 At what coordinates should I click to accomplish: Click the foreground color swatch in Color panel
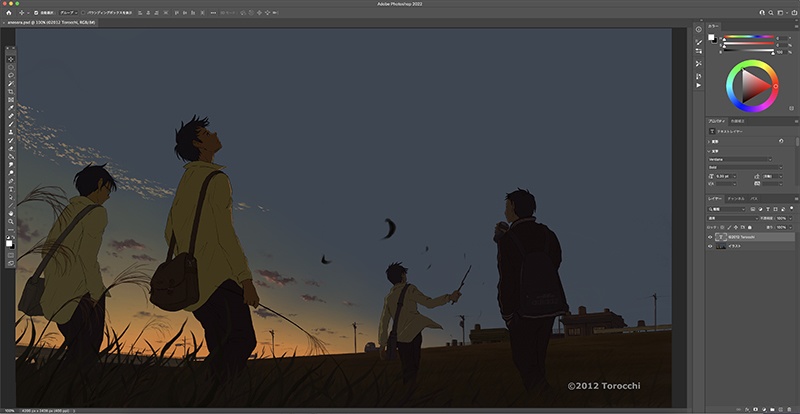711,37
